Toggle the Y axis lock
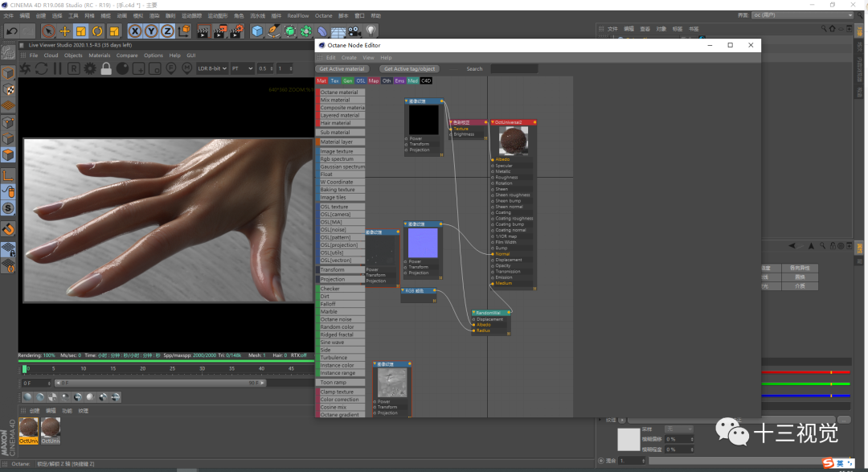The height and width of the screenshot is (472, 868). (x=150, y=31)
